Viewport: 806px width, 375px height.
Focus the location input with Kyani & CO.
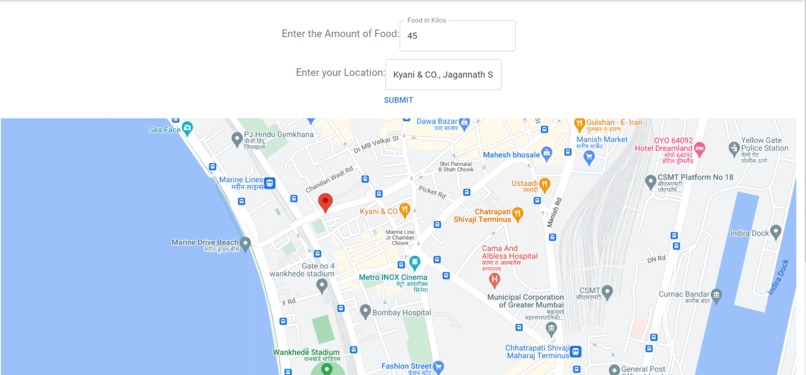click(444, 74)
